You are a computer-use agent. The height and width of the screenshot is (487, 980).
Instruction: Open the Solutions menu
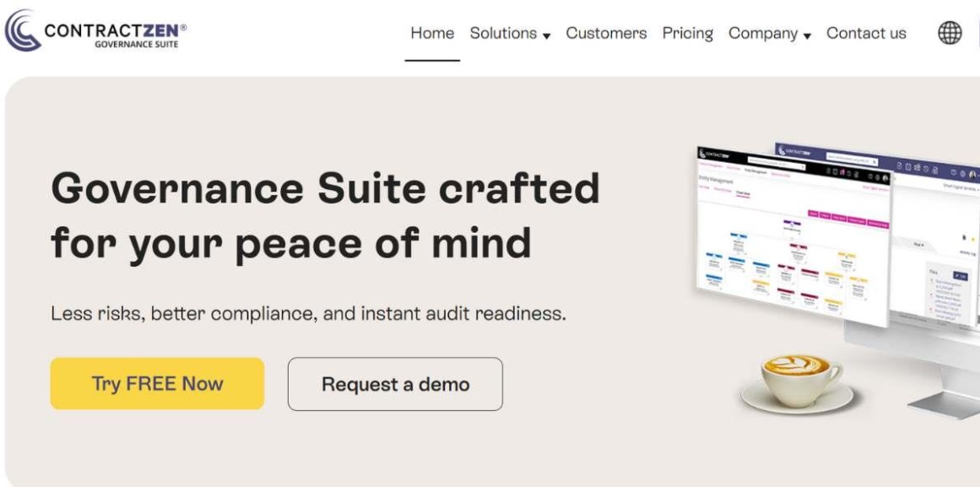(x=503, y=34)
